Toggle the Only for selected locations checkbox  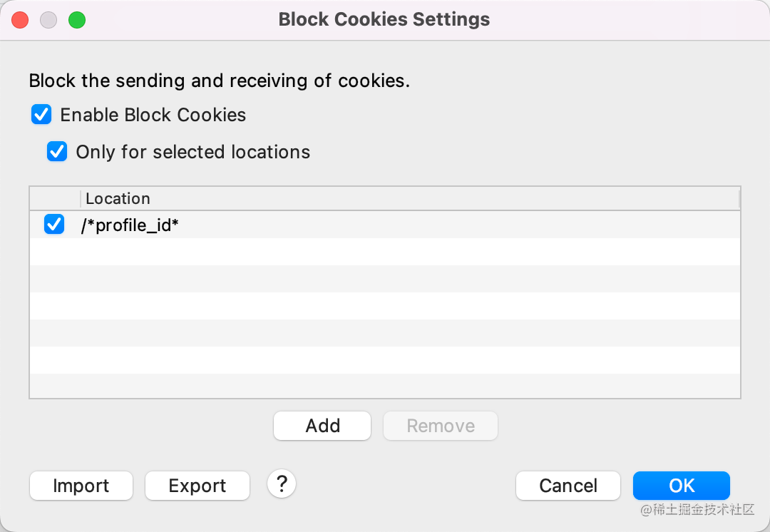pos(57,152)
